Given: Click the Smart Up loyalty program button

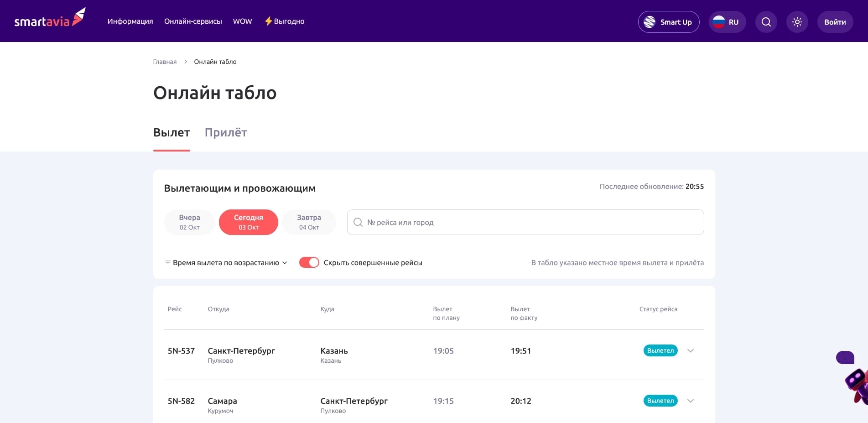Looking at the screenshot, I should click(668, 22).
